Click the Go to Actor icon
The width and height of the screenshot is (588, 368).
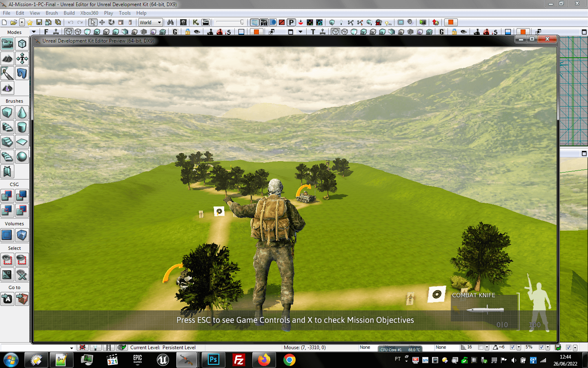pos(7,299)
